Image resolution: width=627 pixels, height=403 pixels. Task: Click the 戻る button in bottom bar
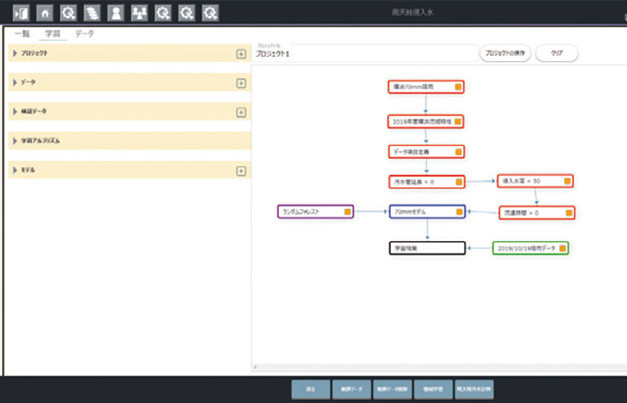310,390
